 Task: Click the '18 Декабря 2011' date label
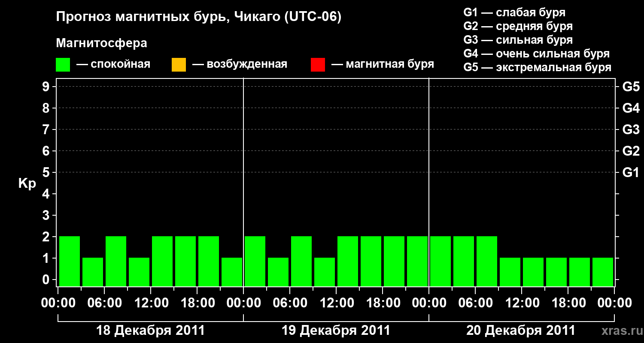click(151, 331)
